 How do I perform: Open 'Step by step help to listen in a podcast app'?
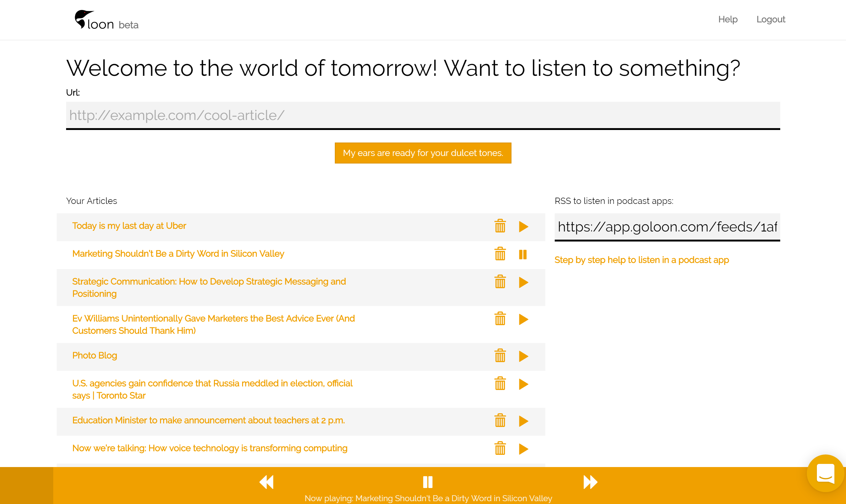pyautogui.click(x=642, y=260)
